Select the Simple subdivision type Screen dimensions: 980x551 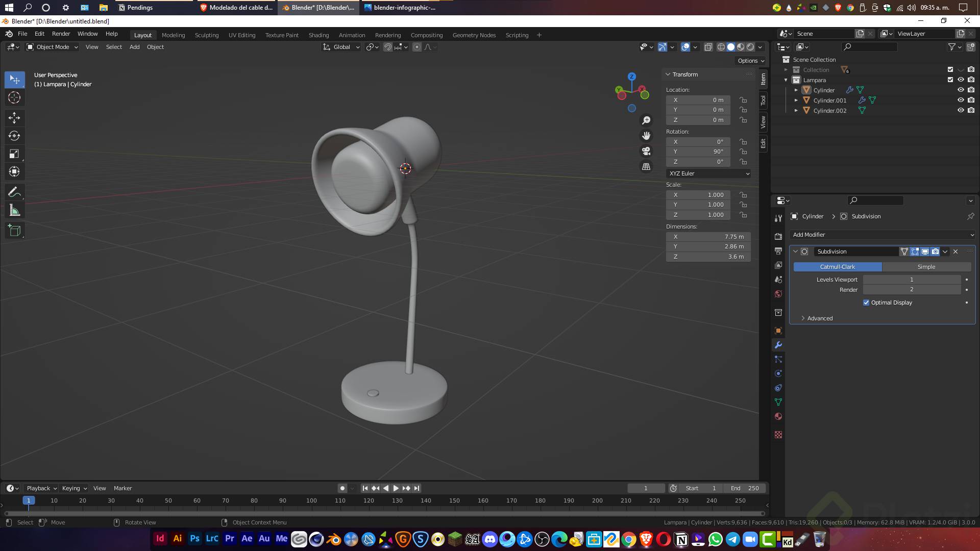coord(926,267)
